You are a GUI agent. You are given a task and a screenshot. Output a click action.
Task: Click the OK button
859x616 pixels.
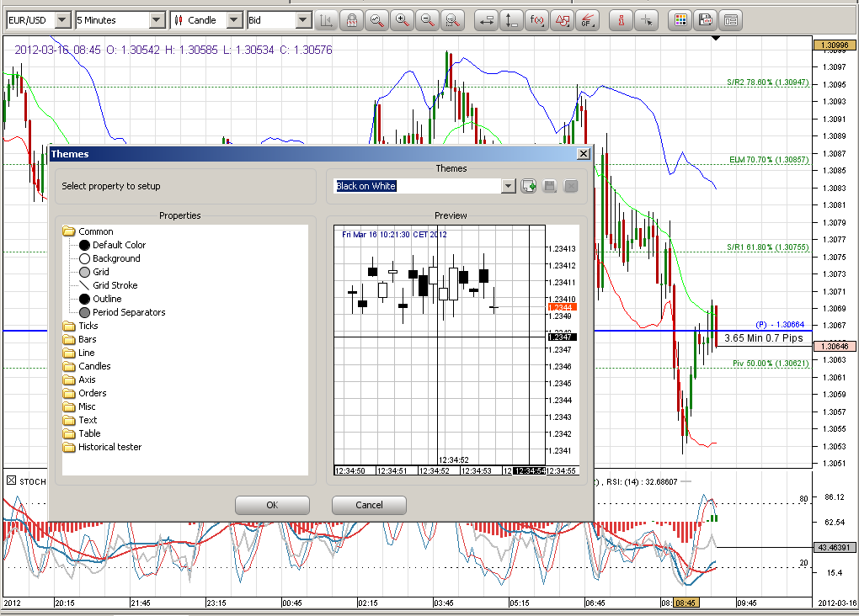pos(272,505)
